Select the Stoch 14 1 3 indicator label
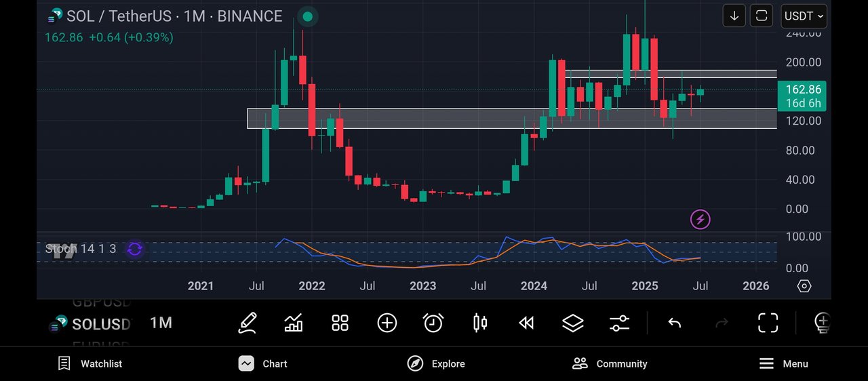Viewport: 868px width, 381px height. pos(81,249)
